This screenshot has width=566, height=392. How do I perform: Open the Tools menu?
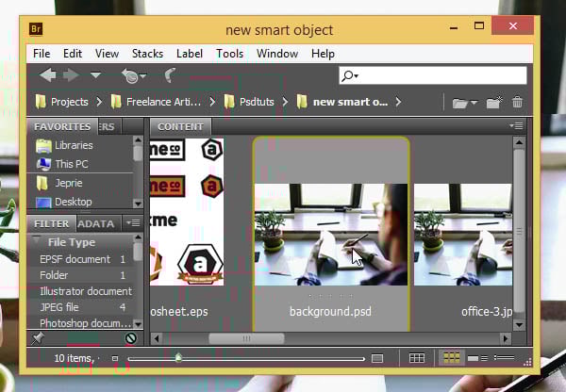coord(229,54)
